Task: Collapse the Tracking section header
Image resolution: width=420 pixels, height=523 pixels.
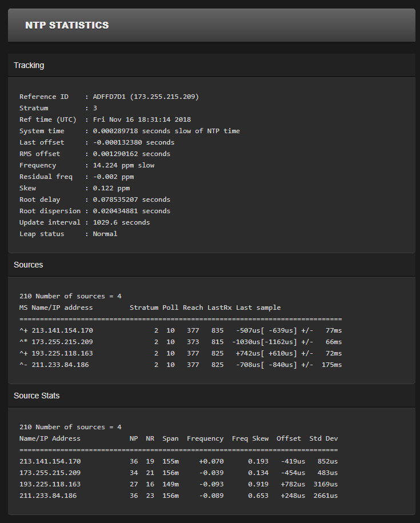Action: tap(29, 65)
